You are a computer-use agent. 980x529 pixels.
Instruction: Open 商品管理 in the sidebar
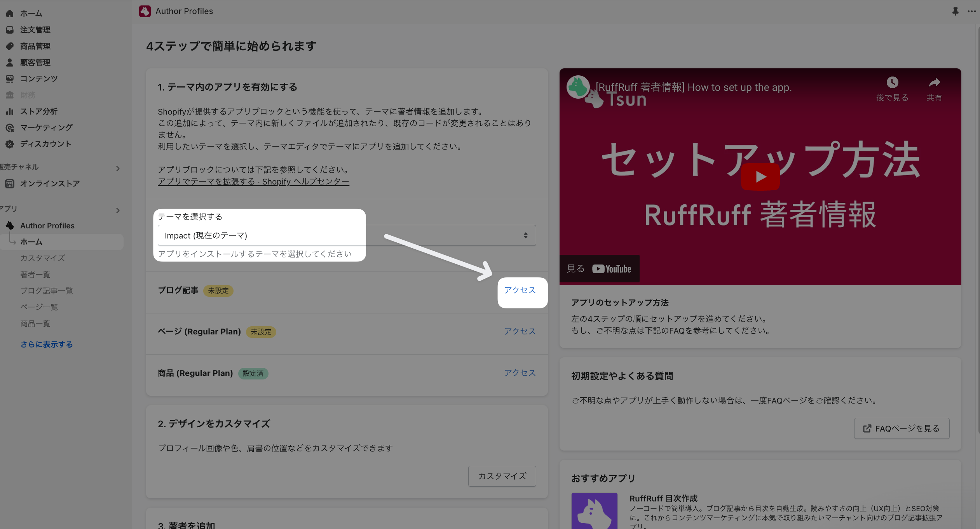point(35,46)
